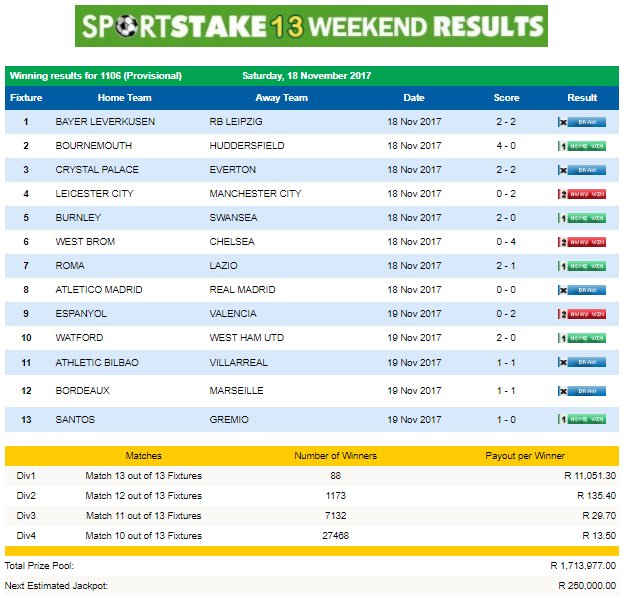Click the Fixture column header

point(26,98)
